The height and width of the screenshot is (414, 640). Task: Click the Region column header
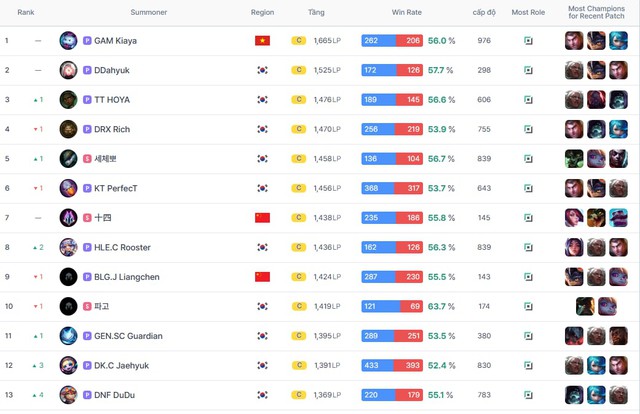click(262, 13)
